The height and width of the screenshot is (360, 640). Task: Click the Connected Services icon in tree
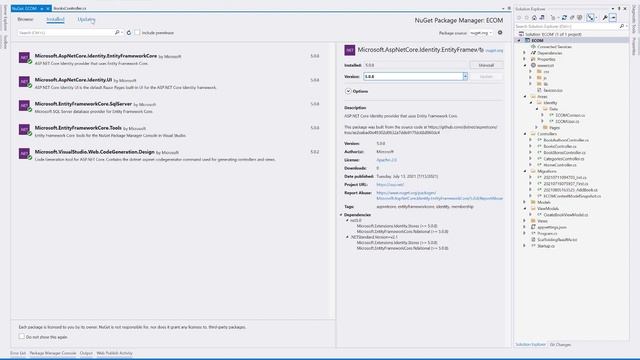tap(533, 47)
